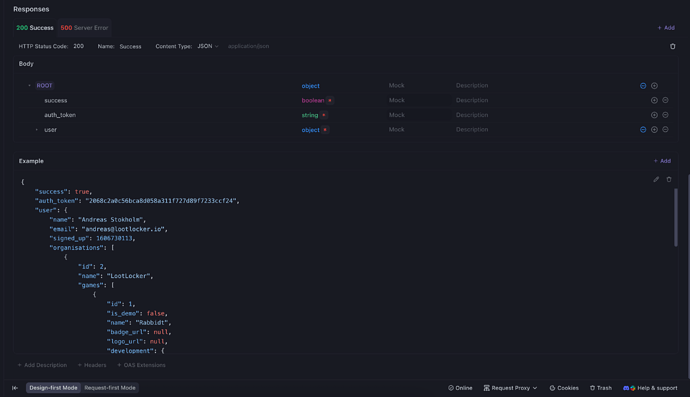Click the Mock field in success row
The height and width of the screenshot is (397, 690).
(396, 100)
